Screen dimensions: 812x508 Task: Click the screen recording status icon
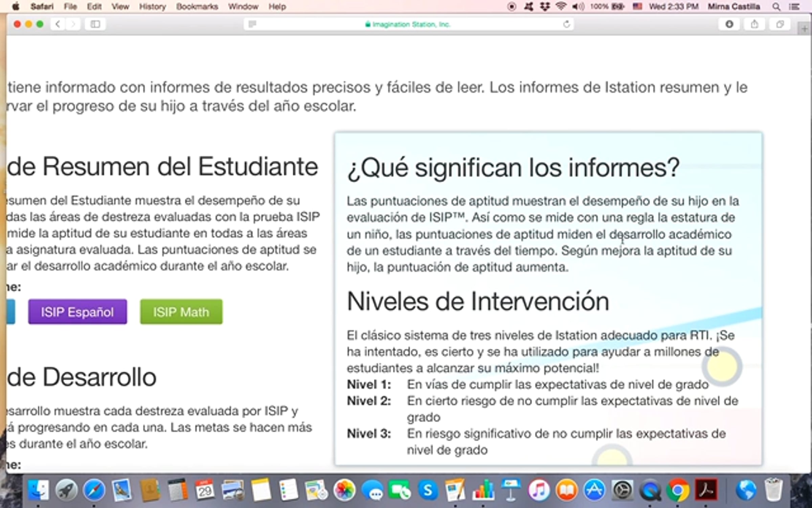pyautogui.click(x=512, y=6)
